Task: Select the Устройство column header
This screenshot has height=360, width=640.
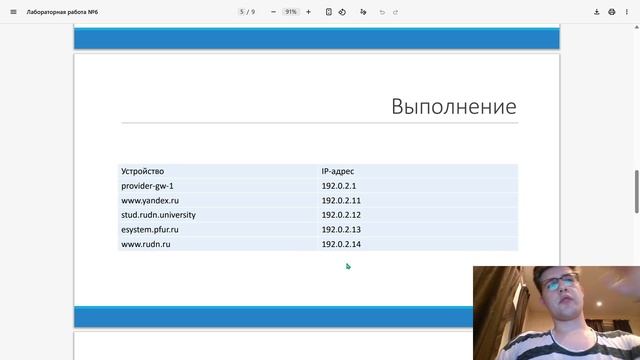Action: coord(218,171)
